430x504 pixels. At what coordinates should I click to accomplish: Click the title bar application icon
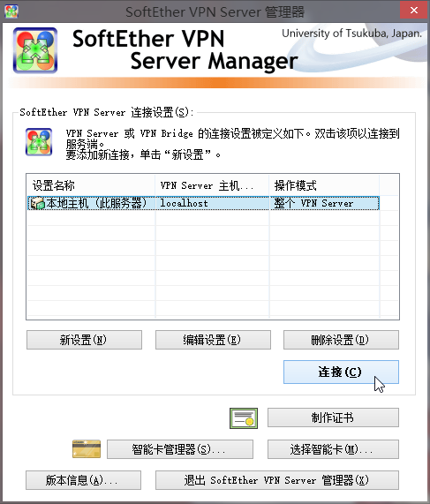(x=11, y=11)
